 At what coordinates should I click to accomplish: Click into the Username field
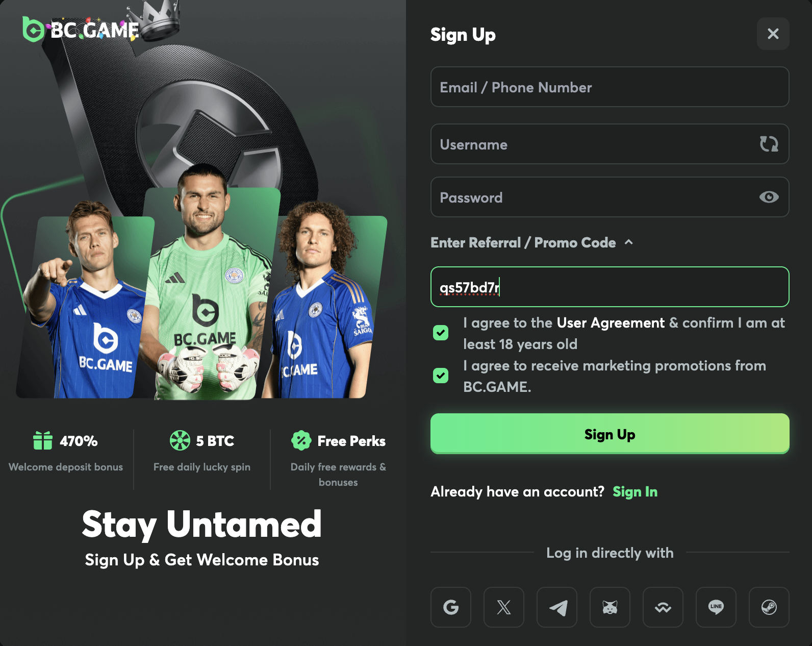pyautogui.click(x=592, y=144)
